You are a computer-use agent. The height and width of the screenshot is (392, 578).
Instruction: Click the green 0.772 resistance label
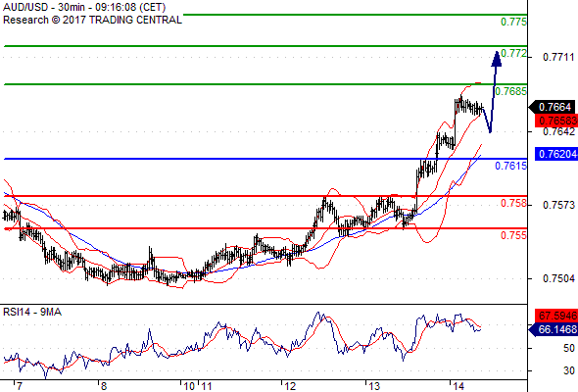[514, 53]
